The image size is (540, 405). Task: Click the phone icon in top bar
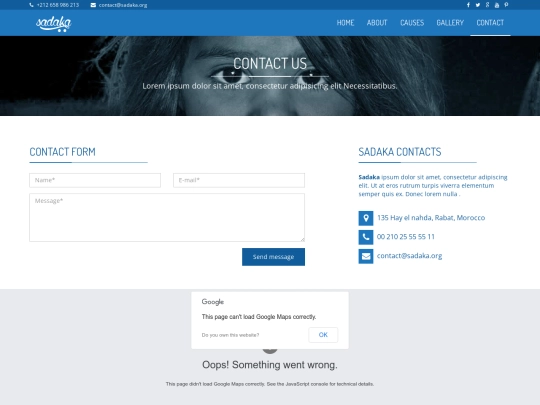(32, 5)
